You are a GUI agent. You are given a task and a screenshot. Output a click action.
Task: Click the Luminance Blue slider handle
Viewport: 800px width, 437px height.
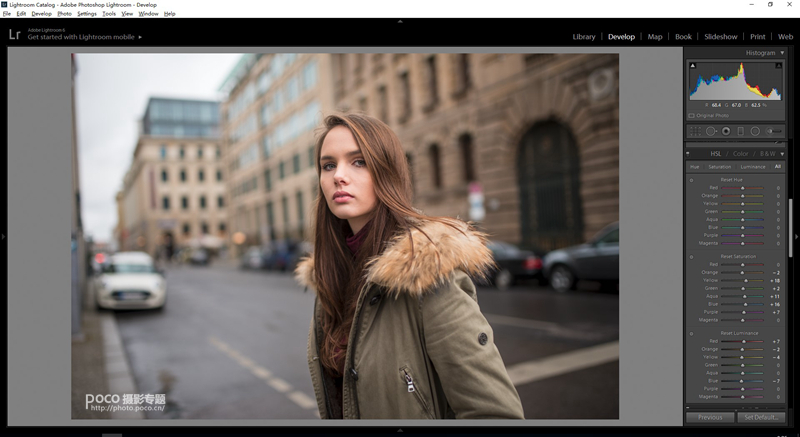[741, 381]
